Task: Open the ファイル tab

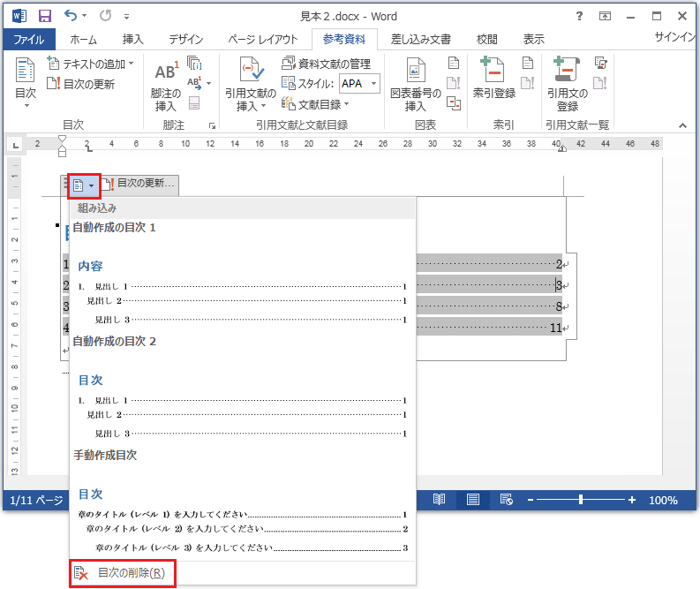Action: [x=28, y=40]
